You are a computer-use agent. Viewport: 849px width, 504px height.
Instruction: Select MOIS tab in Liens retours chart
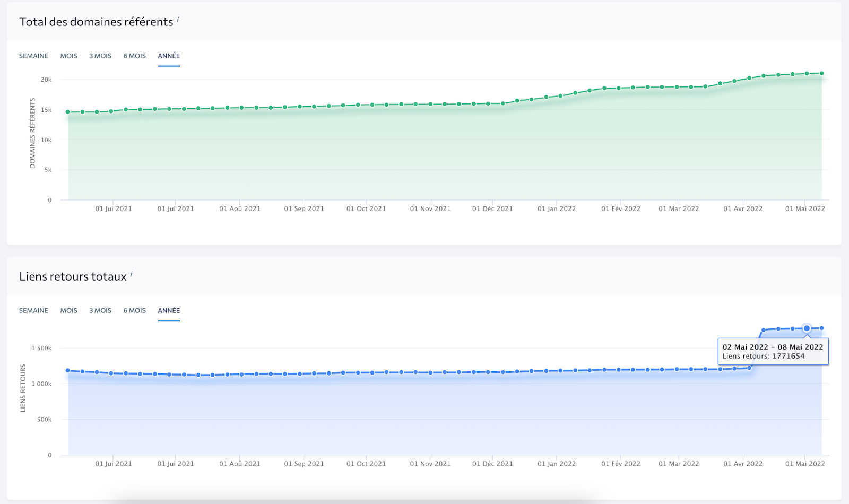coord(69,310)
